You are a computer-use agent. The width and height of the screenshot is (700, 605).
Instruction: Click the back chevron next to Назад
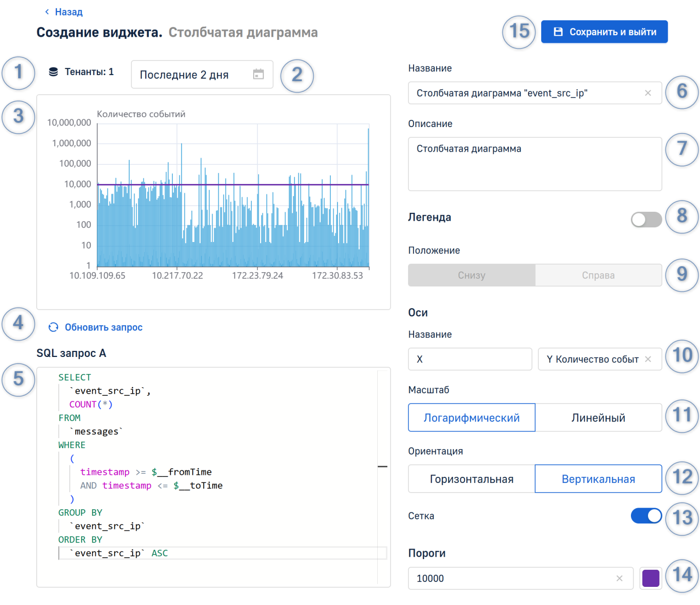click(x=47, y=12)
